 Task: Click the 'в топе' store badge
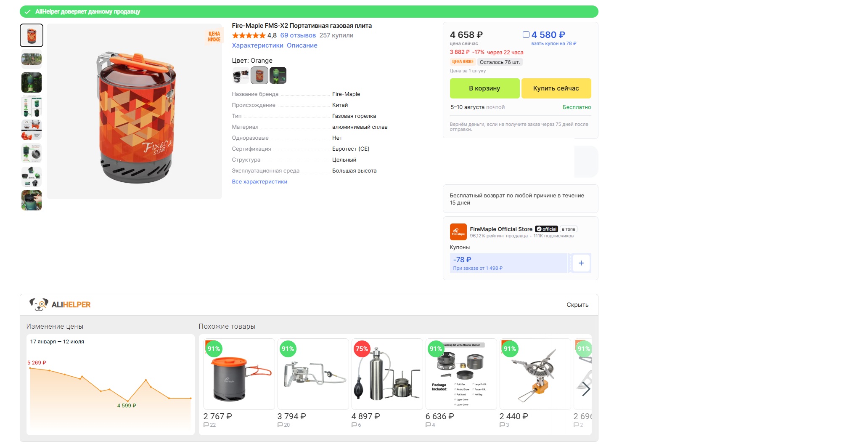[x=569, y=229]
